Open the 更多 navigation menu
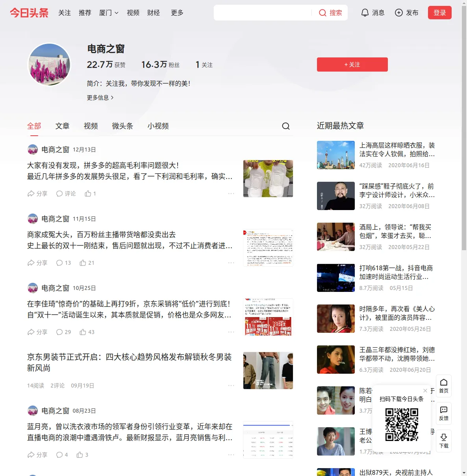The width and height of the screenshot is (467, 476). [x=177, y=13]
